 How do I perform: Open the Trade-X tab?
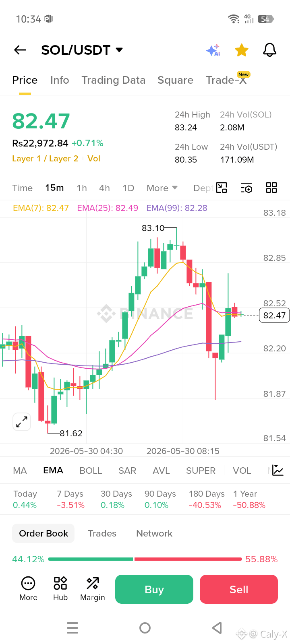click(x=226, y=80)
